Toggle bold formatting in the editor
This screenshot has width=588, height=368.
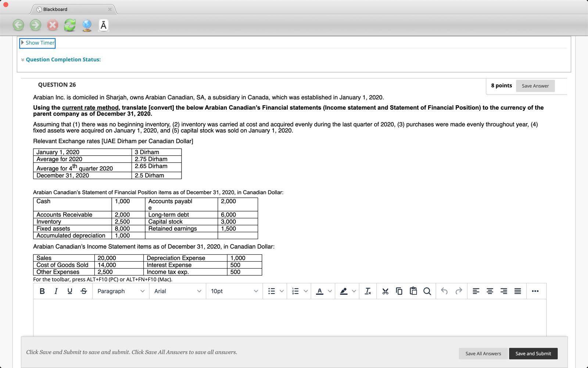pos(42,291)
